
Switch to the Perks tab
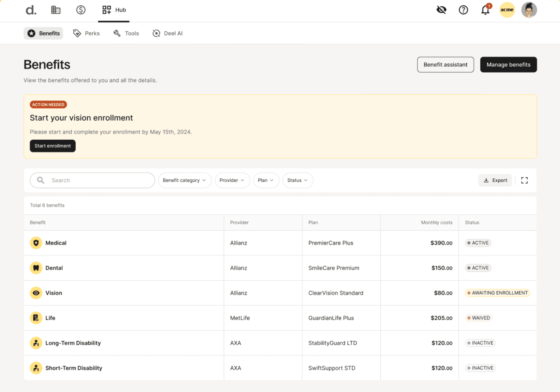click(x=86, y=33)
